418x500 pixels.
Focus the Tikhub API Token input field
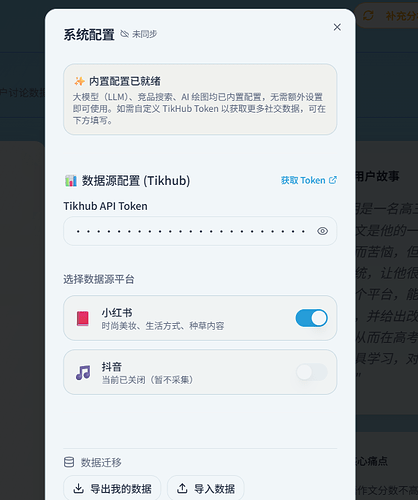[x=200, y=231]
